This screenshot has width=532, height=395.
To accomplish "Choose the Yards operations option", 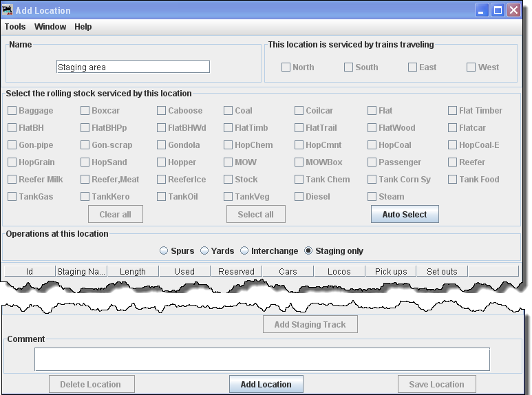I will coord(204,251).
